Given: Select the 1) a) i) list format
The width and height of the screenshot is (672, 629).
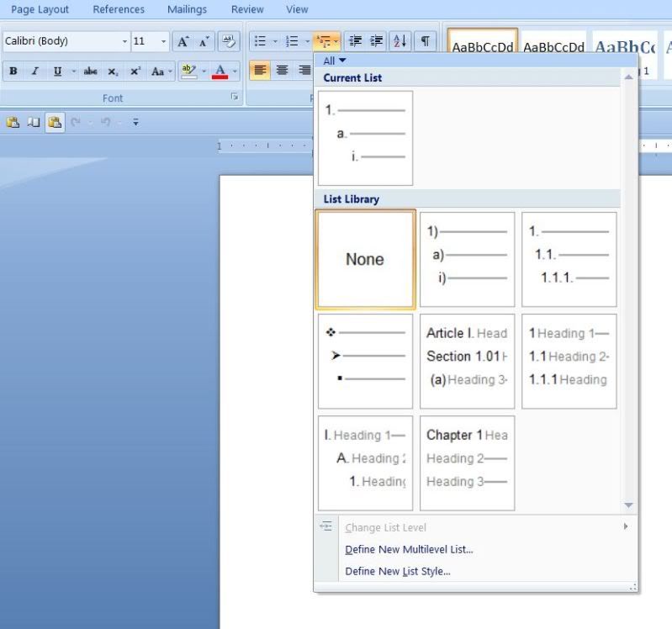Looking at the screenshot, I should point(467,259).
